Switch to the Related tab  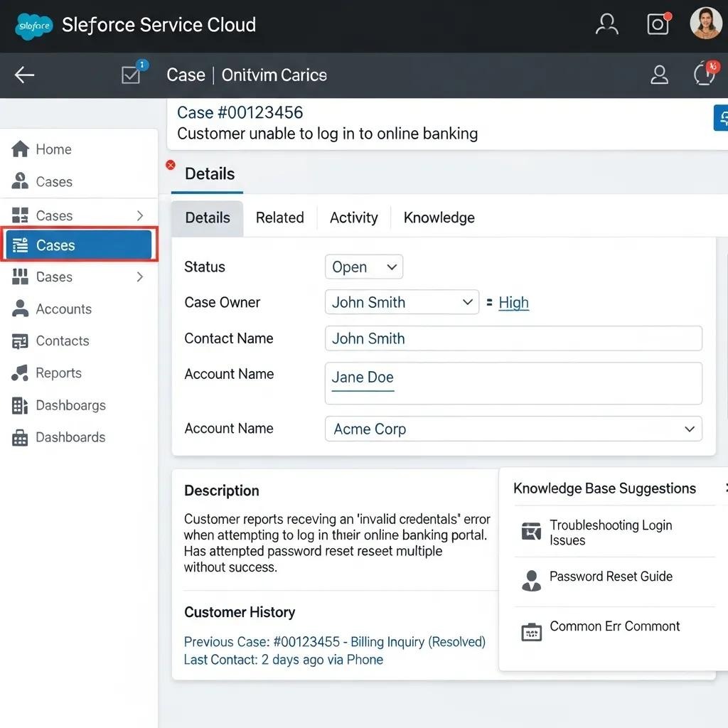point(279,218)
